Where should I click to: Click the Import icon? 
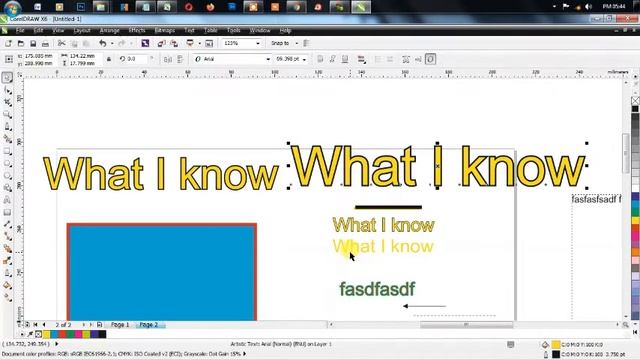tap(162, 43)
